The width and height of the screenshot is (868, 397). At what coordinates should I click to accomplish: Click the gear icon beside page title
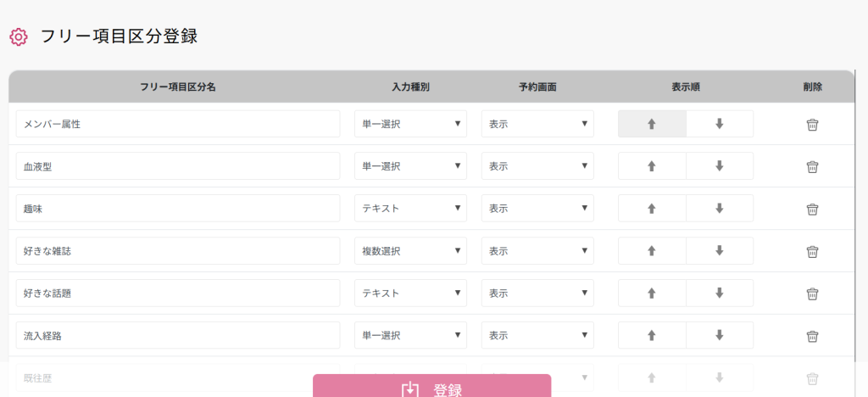point(19,36)
